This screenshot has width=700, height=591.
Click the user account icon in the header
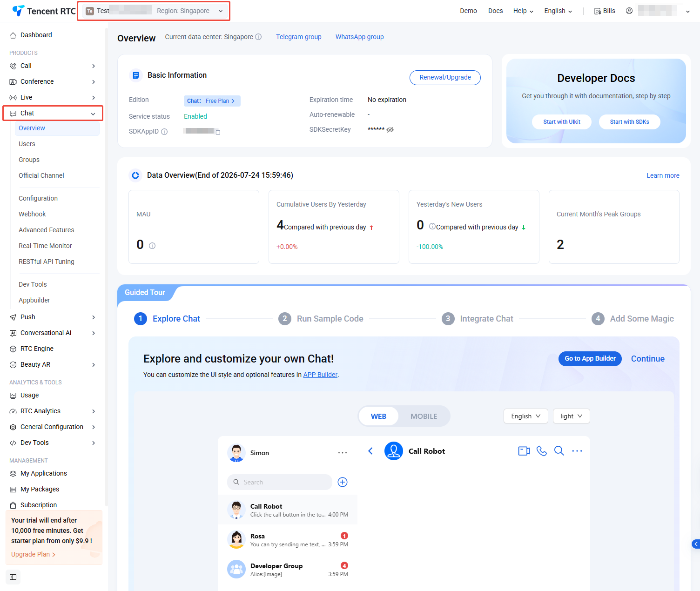pos(629,11)
